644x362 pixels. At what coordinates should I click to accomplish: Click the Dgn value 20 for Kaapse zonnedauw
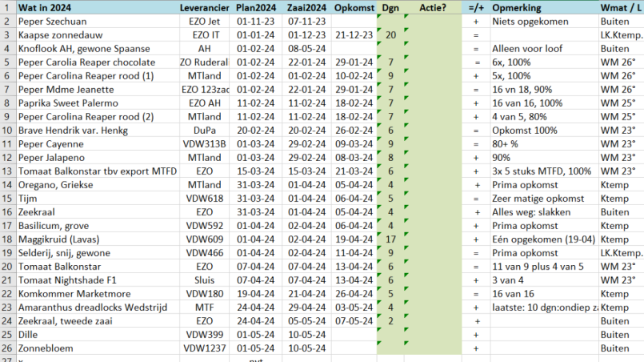tap(390, 34)
